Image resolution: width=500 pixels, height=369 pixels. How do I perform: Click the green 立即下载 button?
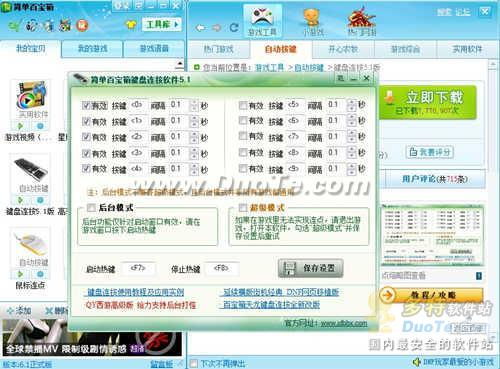(x=428, y=103)
